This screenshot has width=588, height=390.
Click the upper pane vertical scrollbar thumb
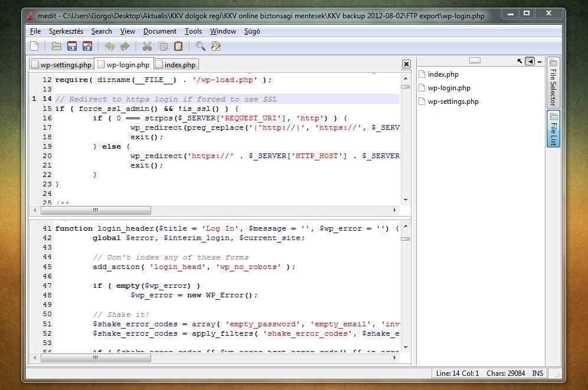[406, 87]
